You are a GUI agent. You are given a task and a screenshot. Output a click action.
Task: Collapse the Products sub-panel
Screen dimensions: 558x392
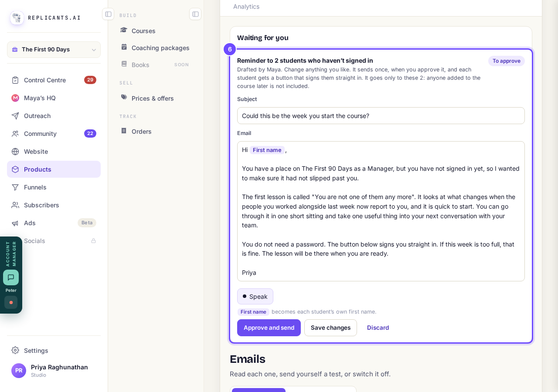[x=195, y=14]
